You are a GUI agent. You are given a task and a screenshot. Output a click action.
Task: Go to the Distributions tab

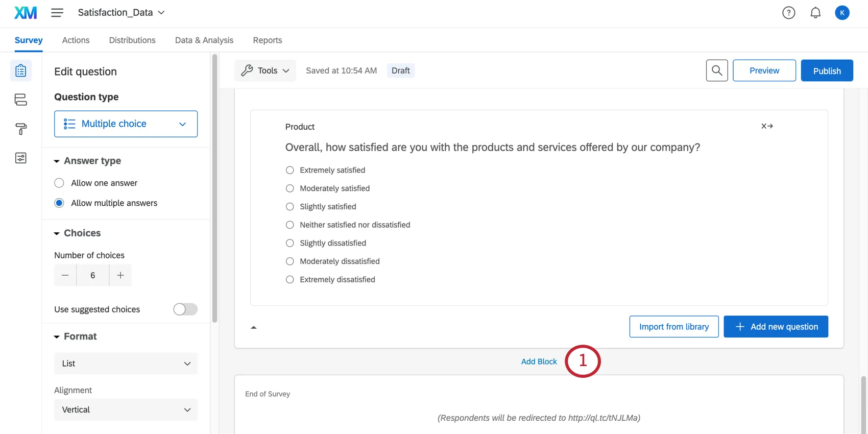(x=132, y=40)
